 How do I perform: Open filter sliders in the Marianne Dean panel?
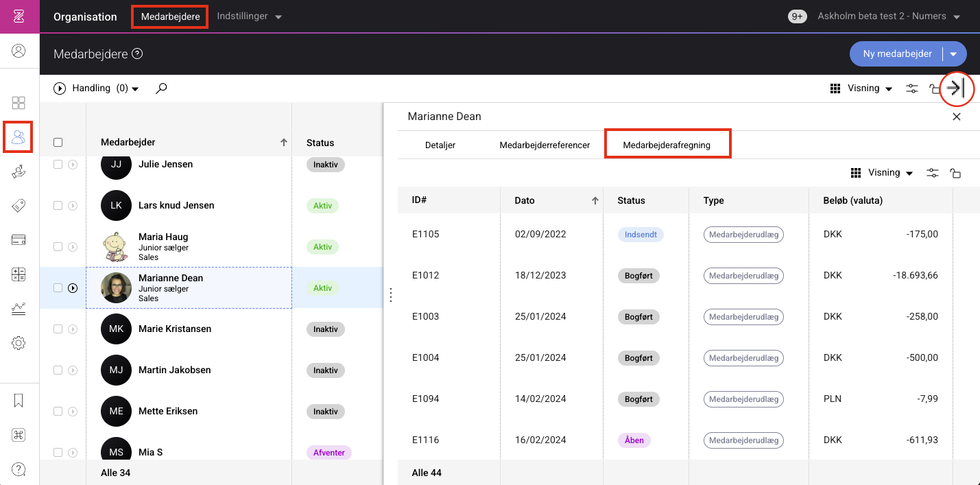pyautogui.click(x=933, y=173)
